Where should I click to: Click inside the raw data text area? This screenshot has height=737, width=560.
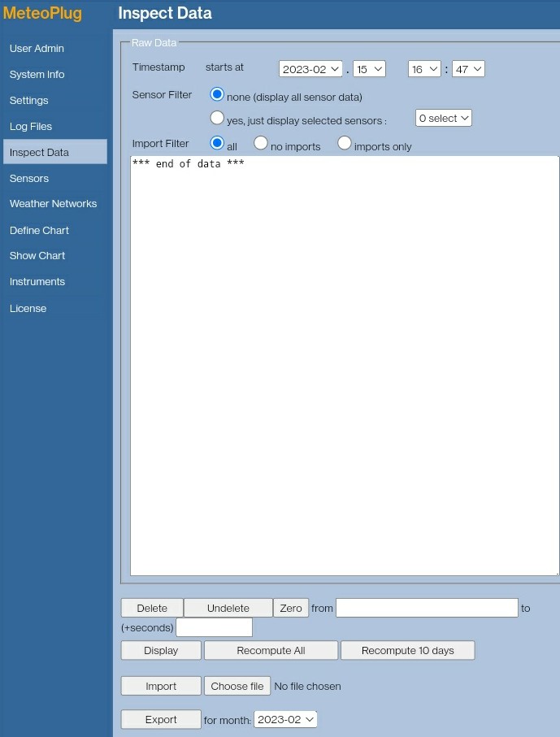pyautogui.click(x=345, y=366)
